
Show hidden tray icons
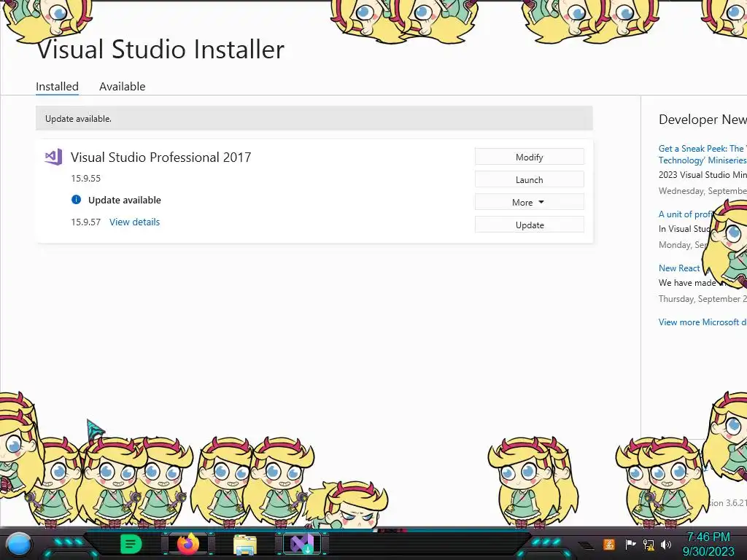(587, 545)
